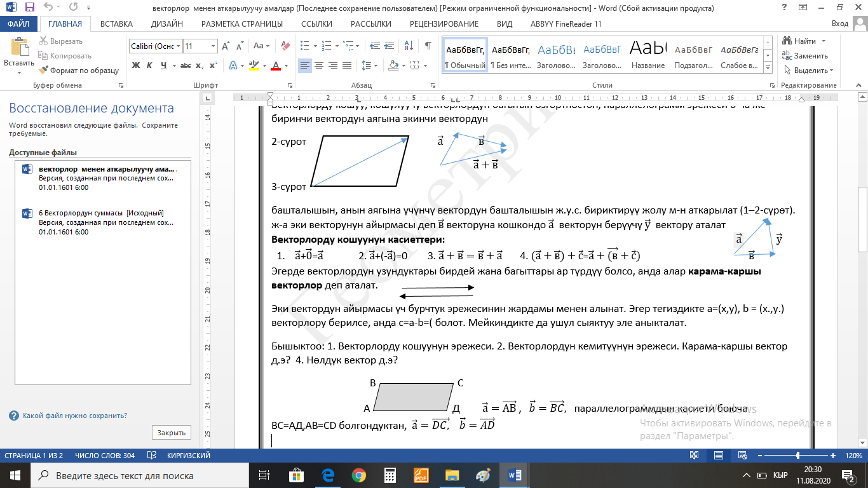868x488 pixels.
Task: Apply strikethrough with the abc icon
Action: pyautogui.click(x=186, y=65)
